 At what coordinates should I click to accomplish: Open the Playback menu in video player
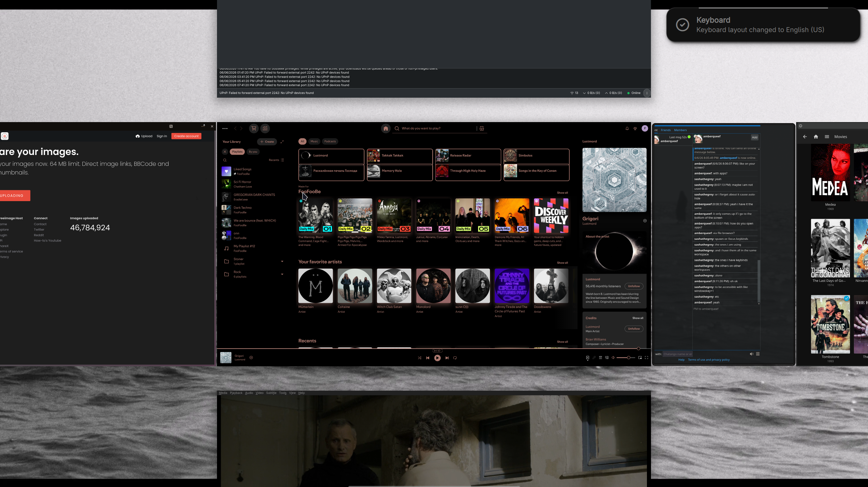pyautogui.click(x=236, y=393)
